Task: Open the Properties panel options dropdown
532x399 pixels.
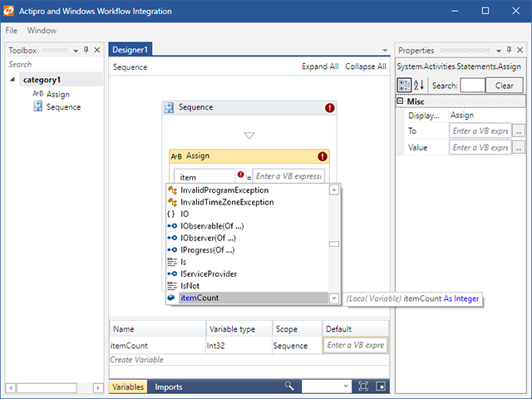Action: click(x=499, y=51)
